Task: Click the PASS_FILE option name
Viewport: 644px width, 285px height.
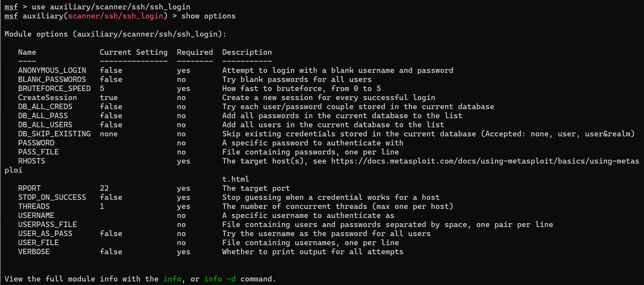Action: [39, 152]
